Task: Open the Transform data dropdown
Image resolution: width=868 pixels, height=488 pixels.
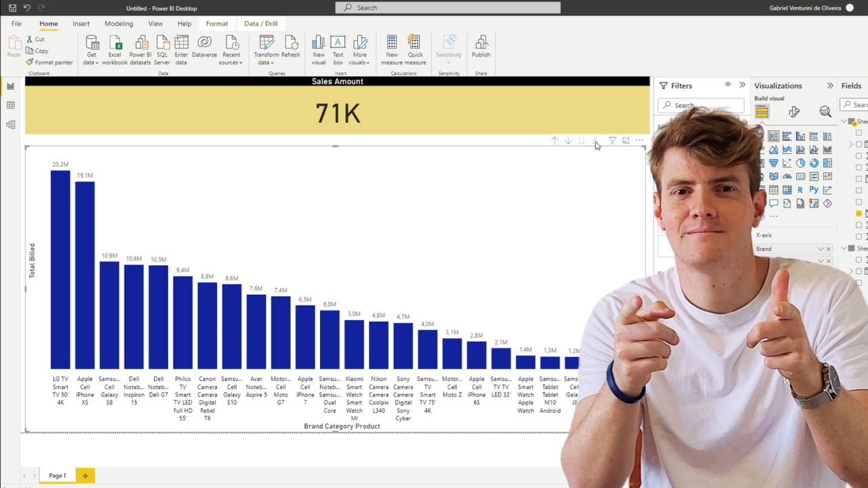Action: [266, 50]
